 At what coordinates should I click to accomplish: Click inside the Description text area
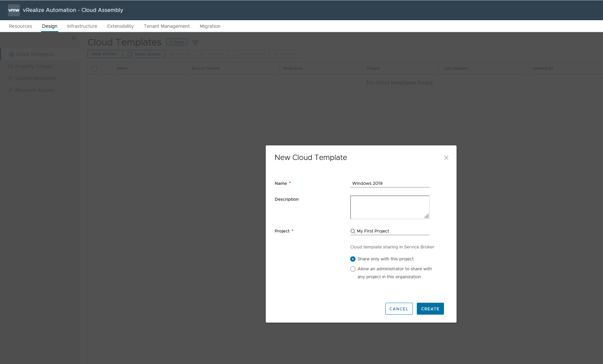click(x=390, y=207)
